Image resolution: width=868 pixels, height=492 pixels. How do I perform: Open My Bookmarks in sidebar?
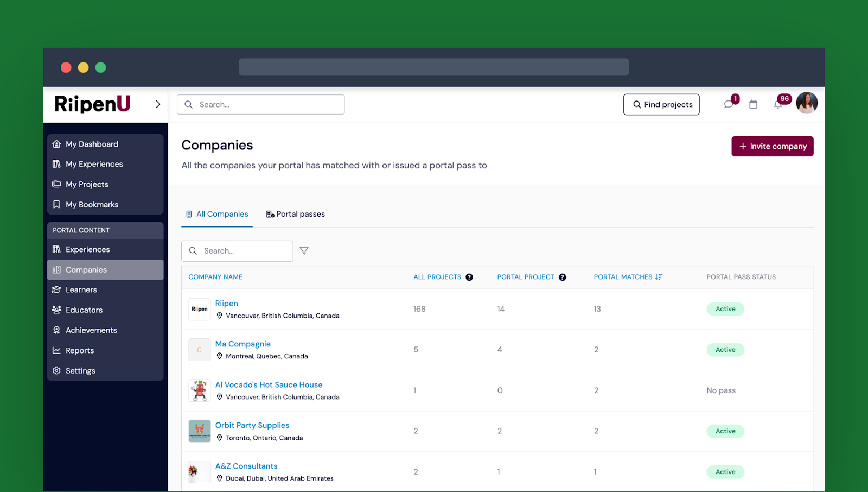click(105, 205)
